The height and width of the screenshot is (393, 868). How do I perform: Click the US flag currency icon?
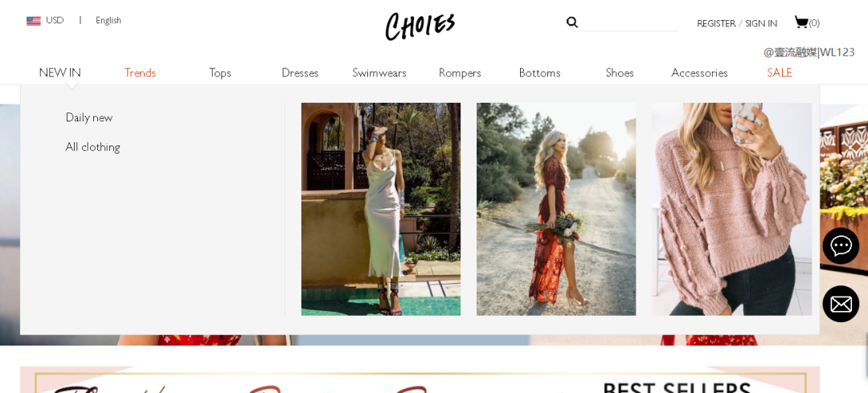(x=33, y=21)
